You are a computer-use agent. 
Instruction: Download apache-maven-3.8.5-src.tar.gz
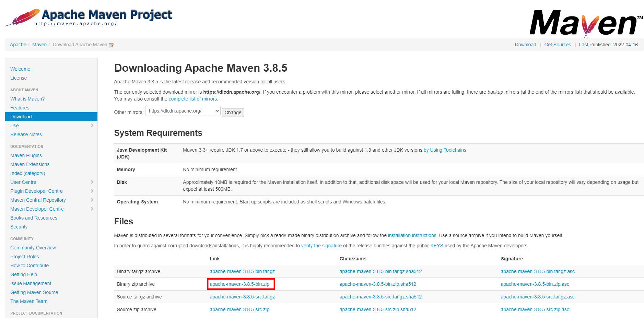[242, 297]
